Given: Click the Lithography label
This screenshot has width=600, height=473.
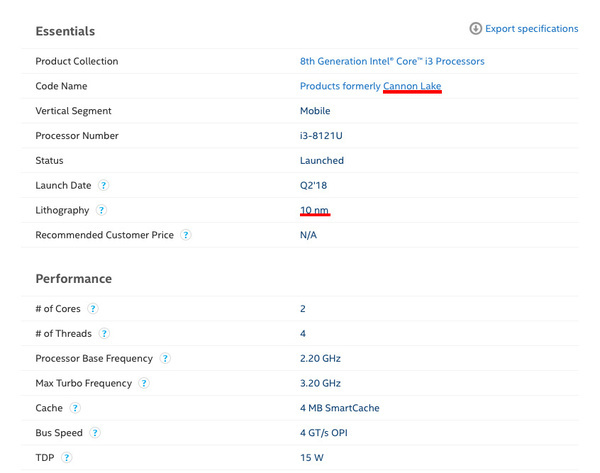Looking at the screenshot, I should [x=62, y=210].
